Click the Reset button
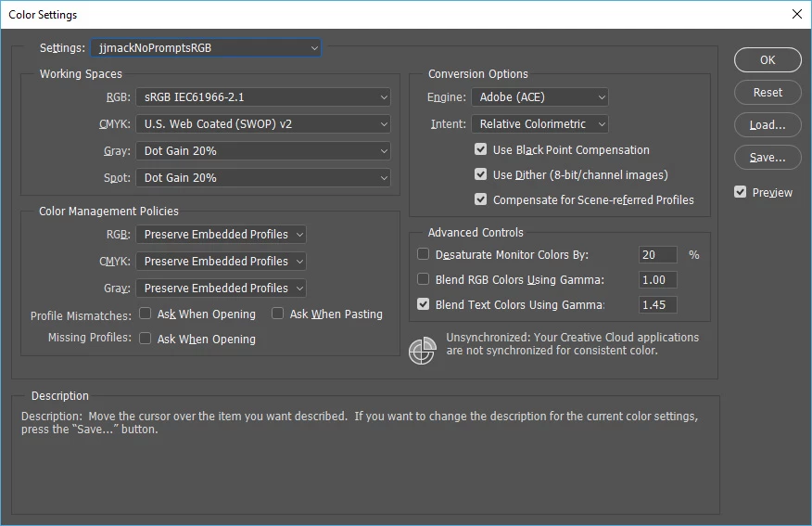The height and width of the screenshot is (526, 812). click(x=768, y=92)
